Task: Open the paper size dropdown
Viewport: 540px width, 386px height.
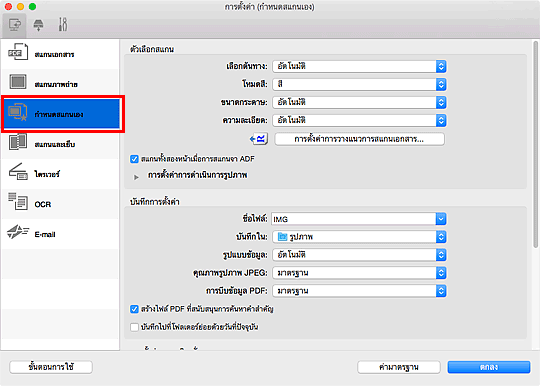Action: click(359, 102)
